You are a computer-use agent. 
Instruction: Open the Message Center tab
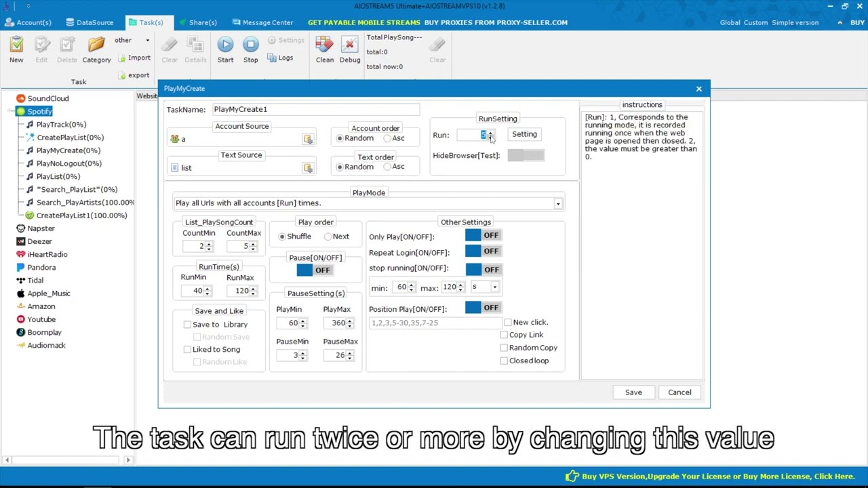tap(262, 22)
